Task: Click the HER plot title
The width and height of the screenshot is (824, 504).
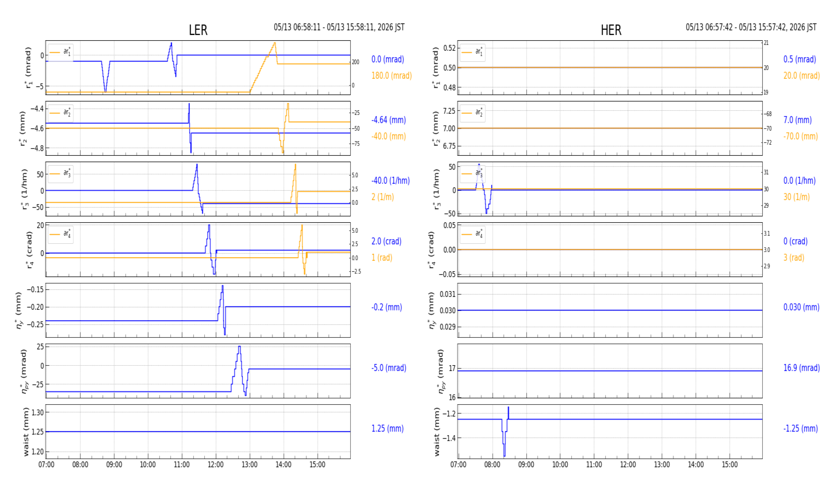Action: [611, 30]
